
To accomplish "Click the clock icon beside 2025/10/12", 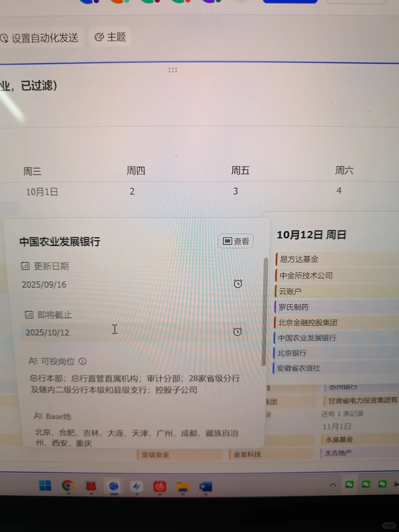I will tap(238, 331).
